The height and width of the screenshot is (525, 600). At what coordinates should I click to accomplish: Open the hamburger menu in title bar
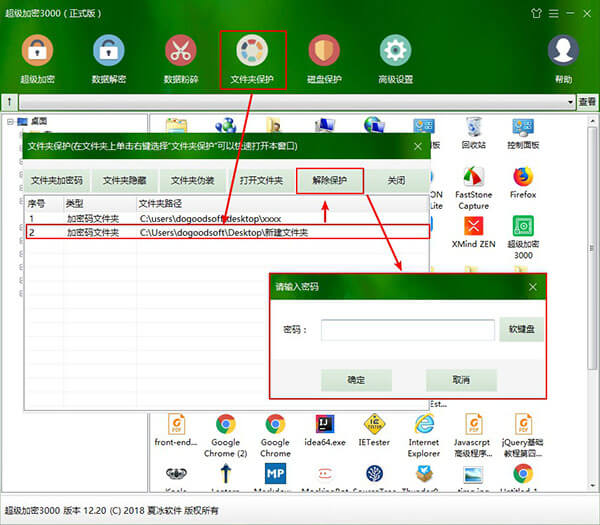pos(554,13)
